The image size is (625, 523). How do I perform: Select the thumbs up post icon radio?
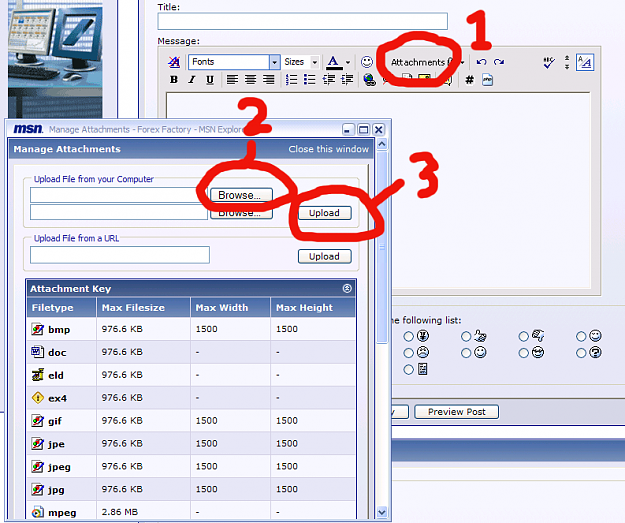(x=466, y=336)
